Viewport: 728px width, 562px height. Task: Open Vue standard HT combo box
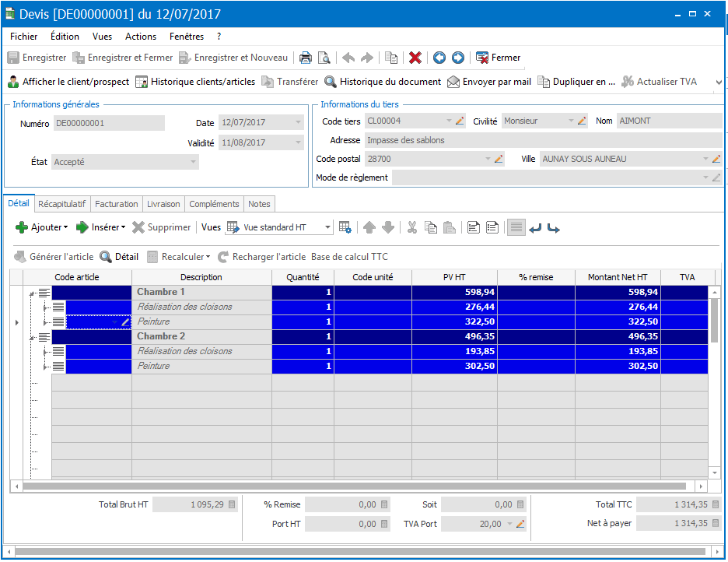[x=279, y=227]
